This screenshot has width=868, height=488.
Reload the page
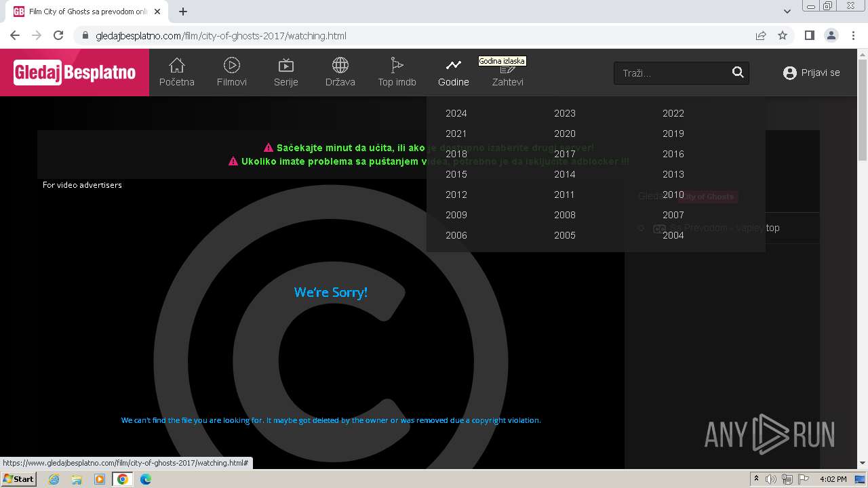point(58,36)
